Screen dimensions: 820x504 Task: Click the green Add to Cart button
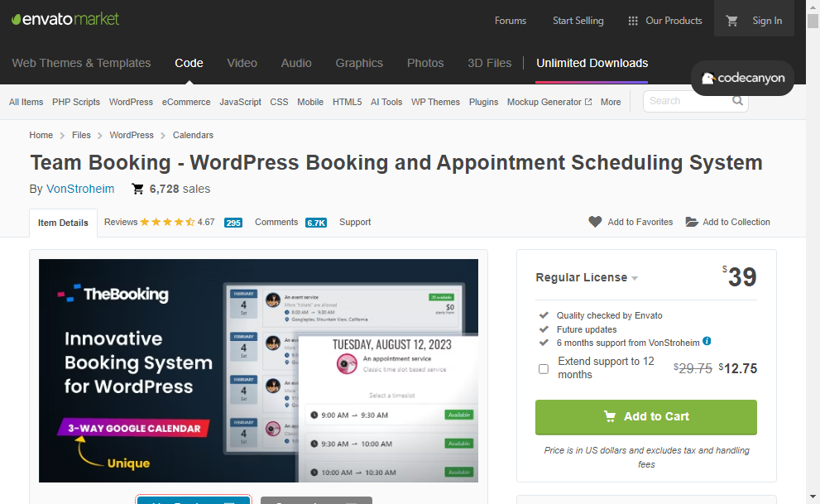[646, 416]
